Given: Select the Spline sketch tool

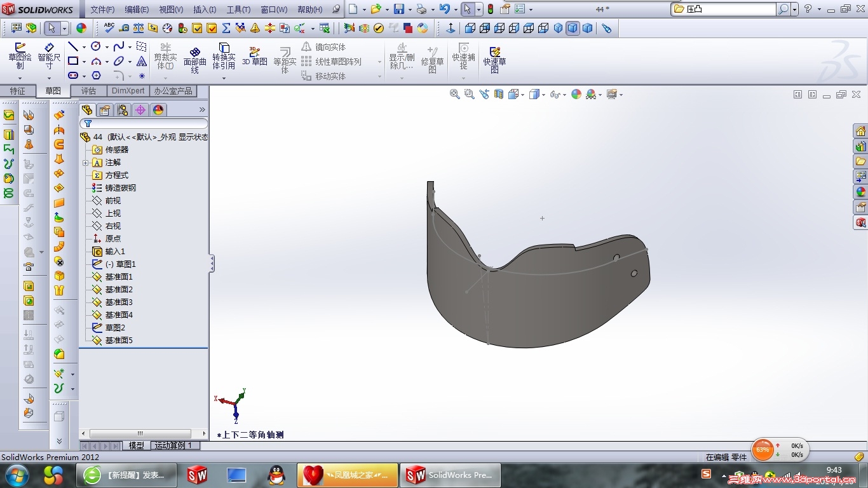Looking at the screenshot, I should tap(119, 47).
